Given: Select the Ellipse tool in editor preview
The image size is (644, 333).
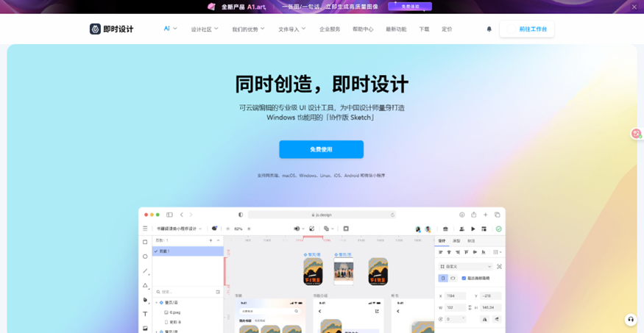Looking at the screenshot, I should point(145,257).
